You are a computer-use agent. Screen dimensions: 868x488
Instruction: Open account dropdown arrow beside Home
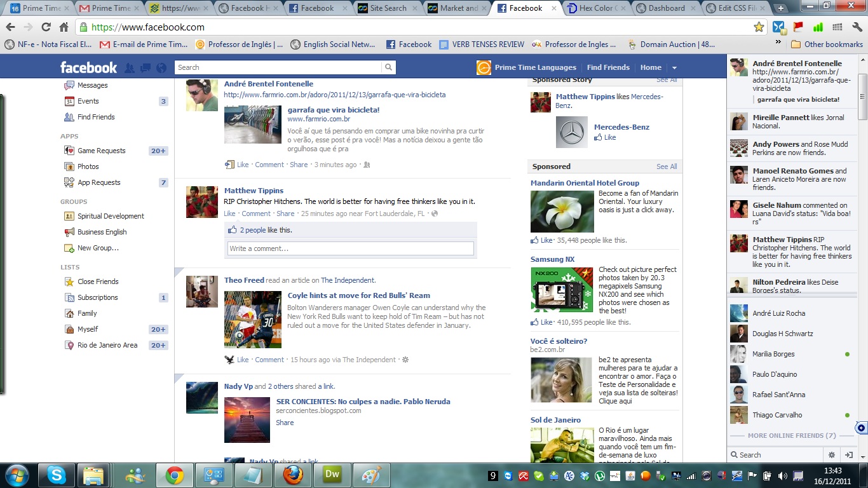(674, 68)
